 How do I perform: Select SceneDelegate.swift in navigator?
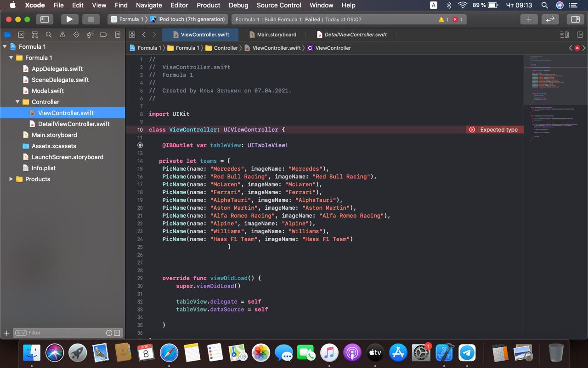[x=60, y=80]
